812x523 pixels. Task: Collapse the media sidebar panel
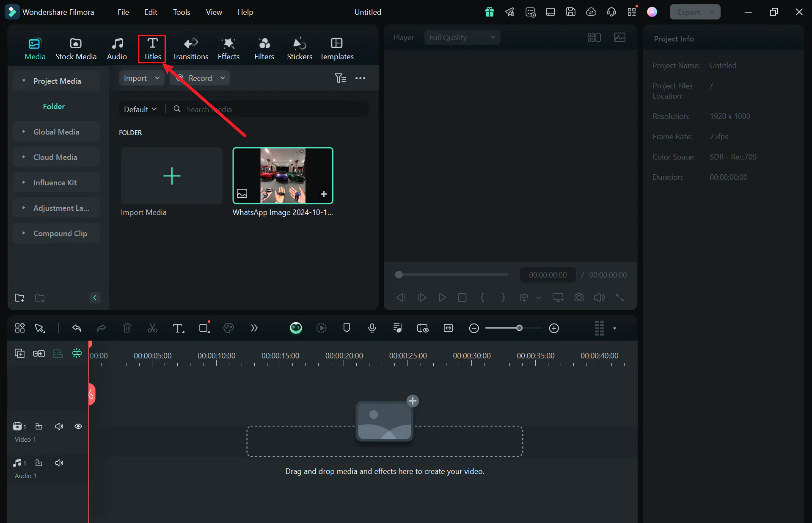point(95,298)
